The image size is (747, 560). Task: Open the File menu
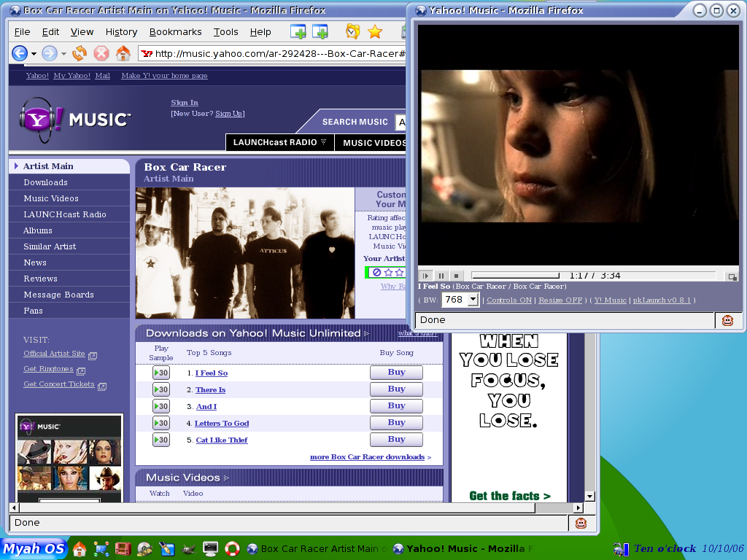[22, 32]
